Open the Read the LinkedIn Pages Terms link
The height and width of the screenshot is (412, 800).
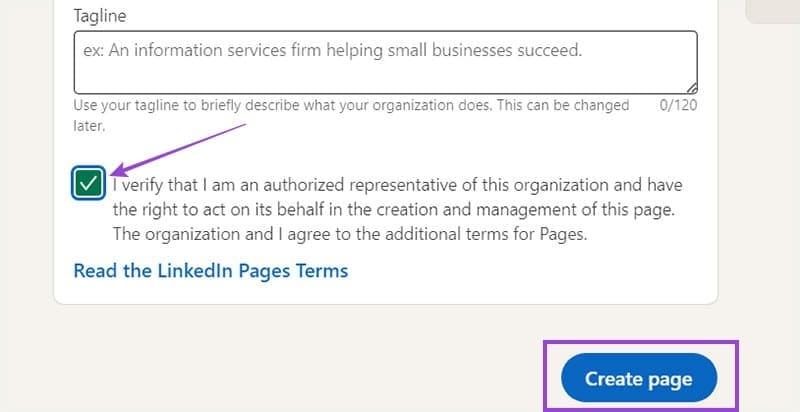tap(211, 270)
